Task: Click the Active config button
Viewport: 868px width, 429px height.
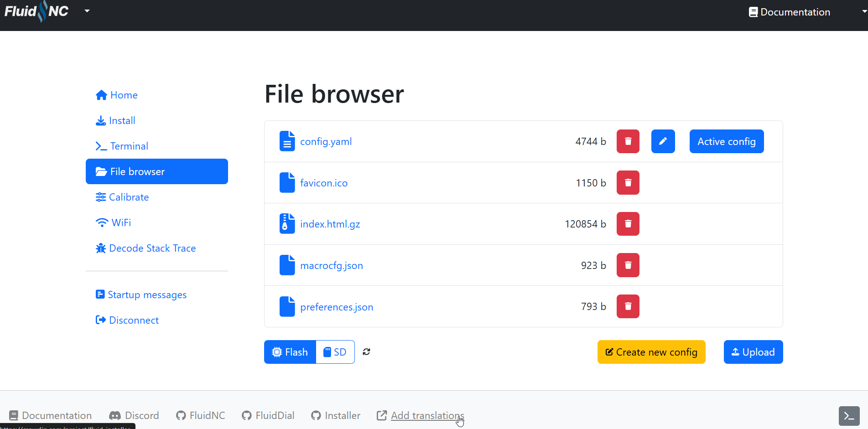Action: pos(727,141)
